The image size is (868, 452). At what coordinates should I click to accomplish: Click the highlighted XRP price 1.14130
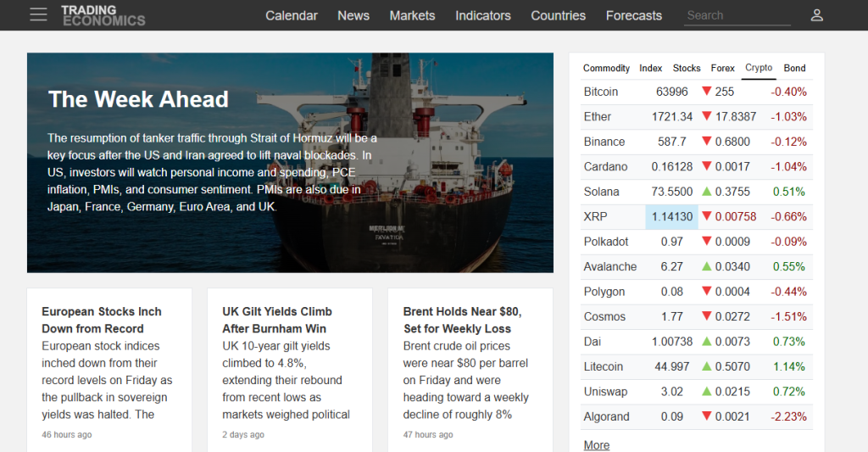[672, 216]
